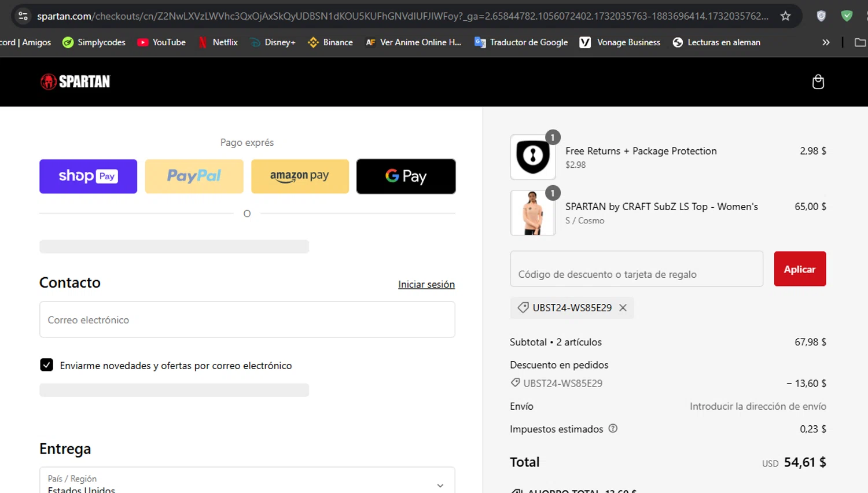
Task: Open the all bookmarks folder icon
Action: click(860, 42)
